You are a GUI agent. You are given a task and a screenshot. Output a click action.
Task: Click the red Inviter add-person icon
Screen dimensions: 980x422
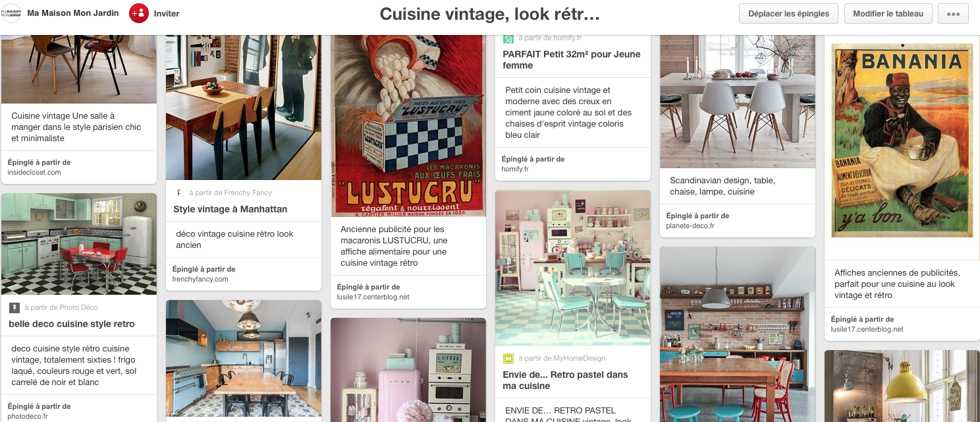tap(139, 13)
